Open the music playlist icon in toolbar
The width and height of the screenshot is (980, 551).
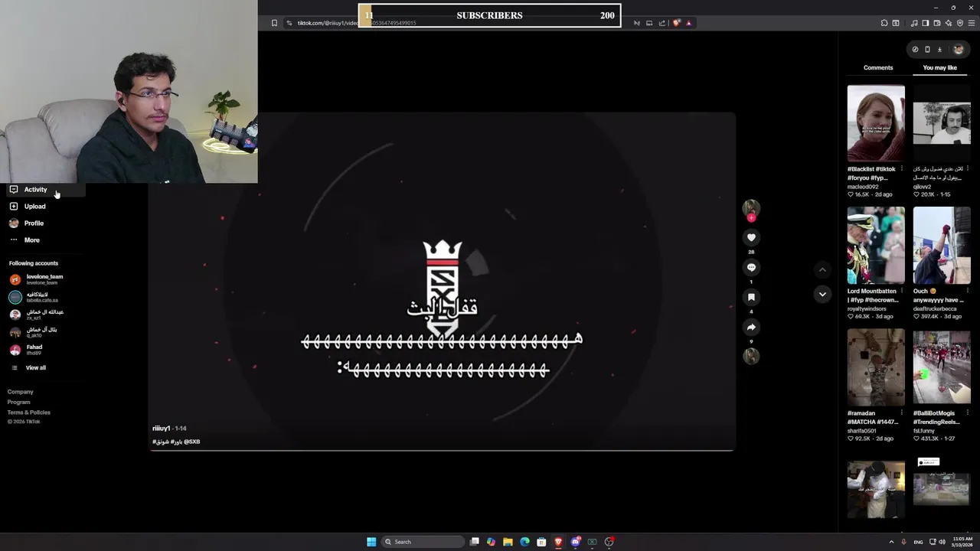pos(914,23)
